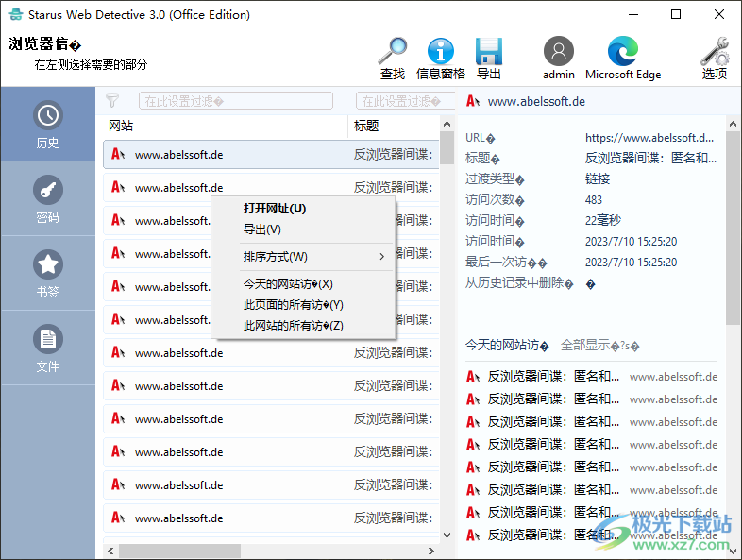The height and width of the screenshot is (560, 742).
Task: Click the history list vertical scrollbar thumb
Action: [x=447, y=147]
